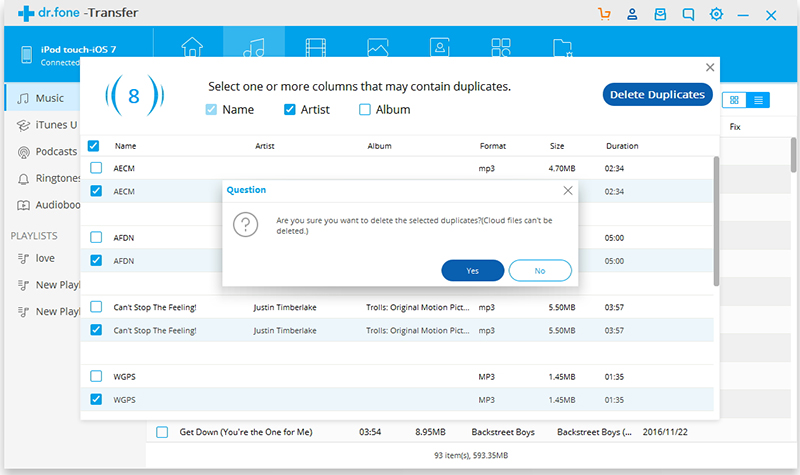Confirm deletion with Yes button
Screen dimensions: 800x475
472,270
